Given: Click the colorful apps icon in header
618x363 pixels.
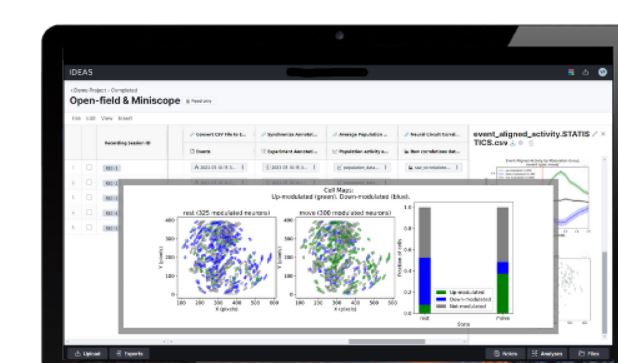Looking at the screenshot, I should (571, 72).
